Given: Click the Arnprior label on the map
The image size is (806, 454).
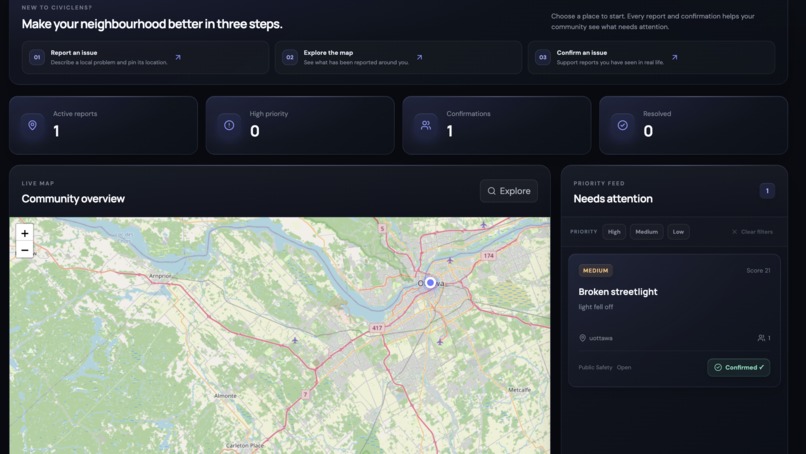Looking at the screenshot, I should click(x=160, y=276).
